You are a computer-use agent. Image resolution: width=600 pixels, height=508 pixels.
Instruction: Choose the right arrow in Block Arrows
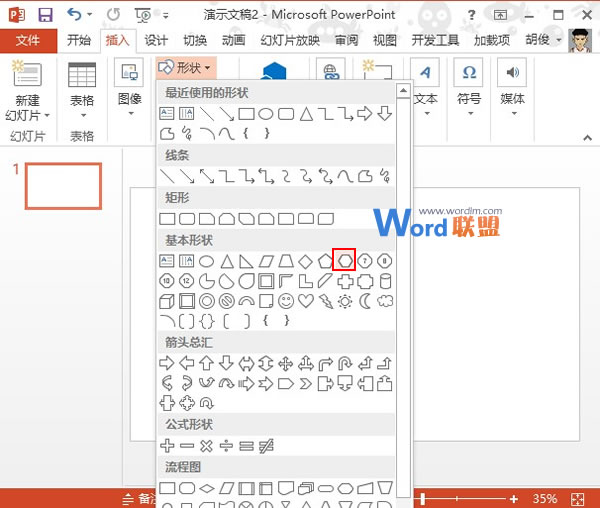click(x=166, y=363)
